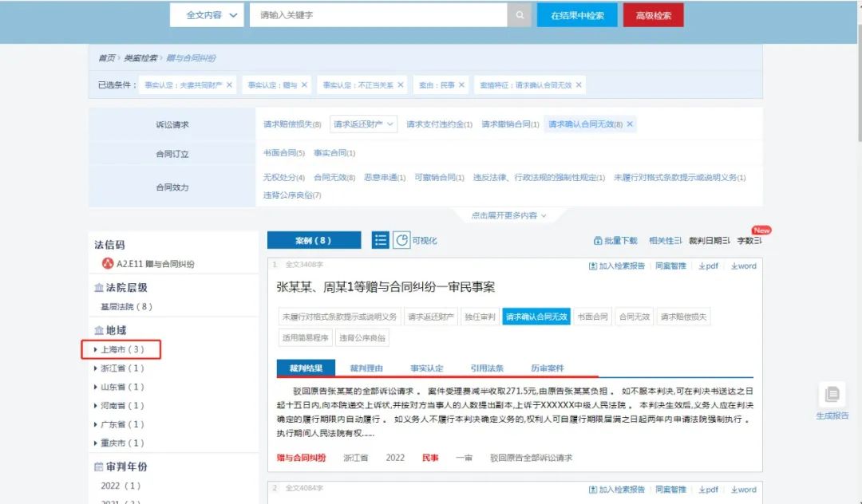Viewport: 862px width, 504px height.
Task: Click the 独任审判 tag on case 1
Action: pos(480,317)
